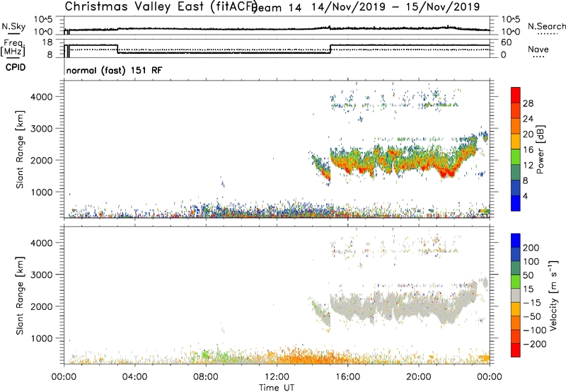Click the 'Freq. [MHz]' axis label
This screenshot has height=392, width=566.
(13, 48)
